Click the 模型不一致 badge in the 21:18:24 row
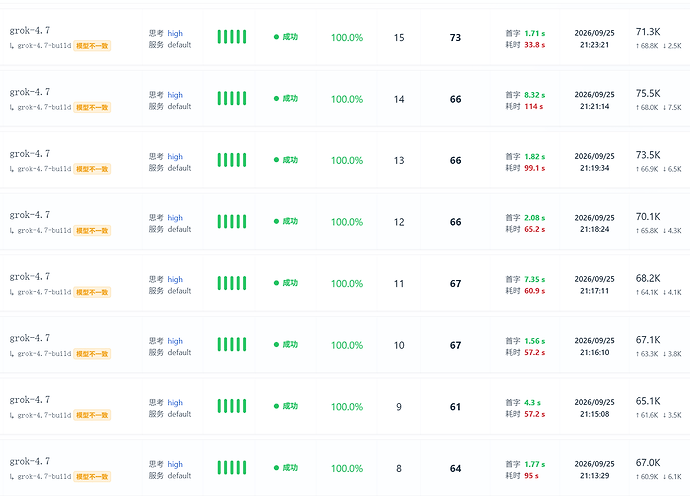Viewport: 690px width, 496px height. click(92, 231)
